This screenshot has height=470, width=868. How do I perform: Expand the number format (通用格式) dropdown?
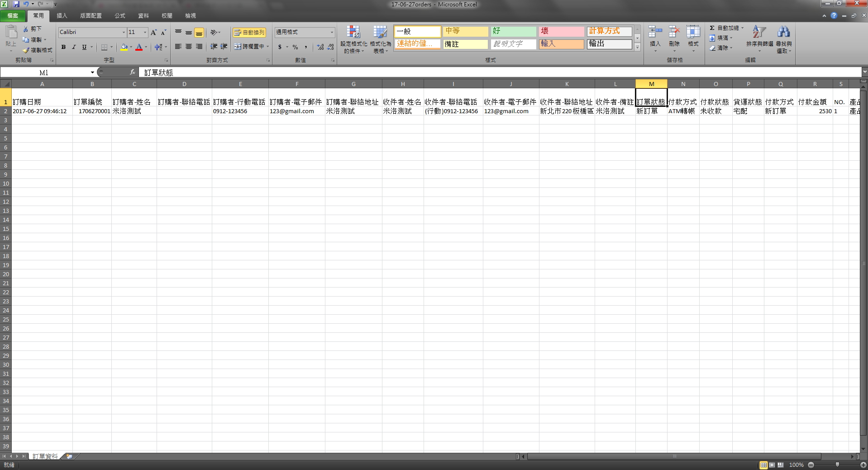click(x=332, y=32)
